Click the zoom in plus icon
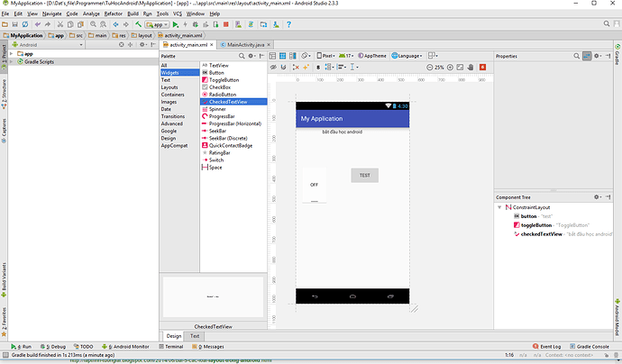The height and width of the screenshot is (364, 622). pyautogui.click(x=451, y=67)
